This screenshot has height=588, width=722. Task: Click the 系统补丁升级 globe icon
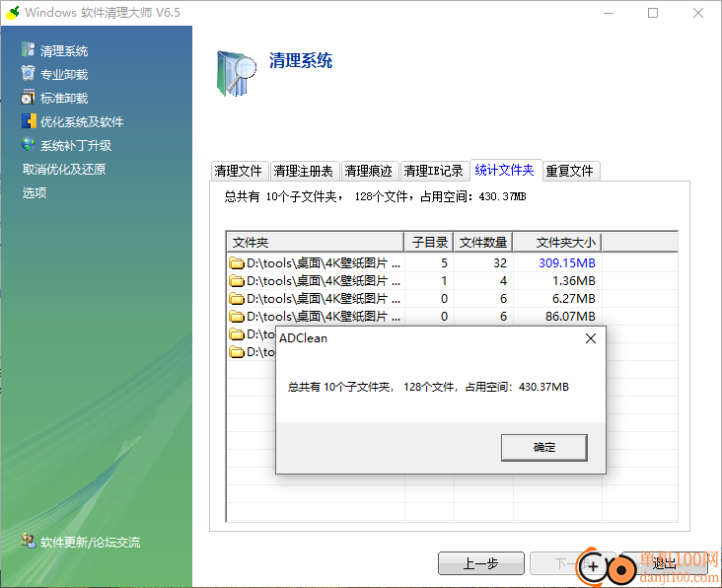click(x=28, y=145)
